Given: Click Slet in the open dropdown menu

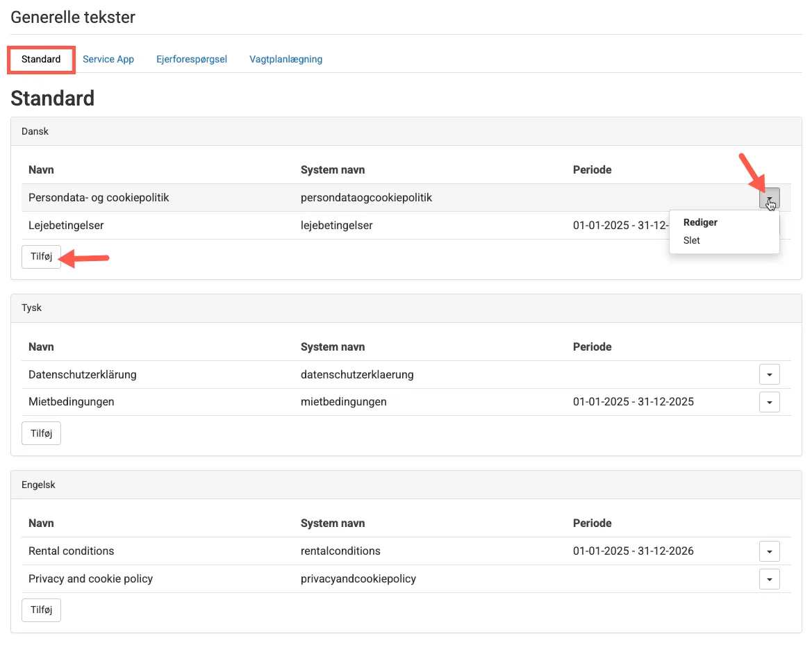Looking at the screenshot, I should [x=692, y=240].
